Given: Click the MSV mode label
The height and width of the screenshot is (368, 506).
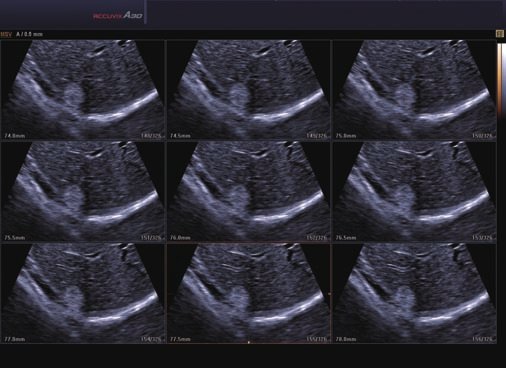Looking at the screenshot, I should click(6, 34).
